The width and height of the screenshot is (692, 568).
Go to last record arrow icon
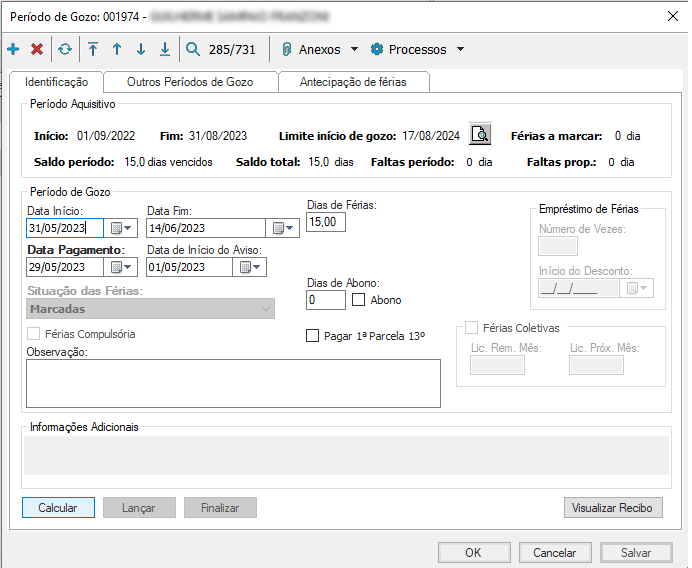pyautogui.click(x=165, y=49)
